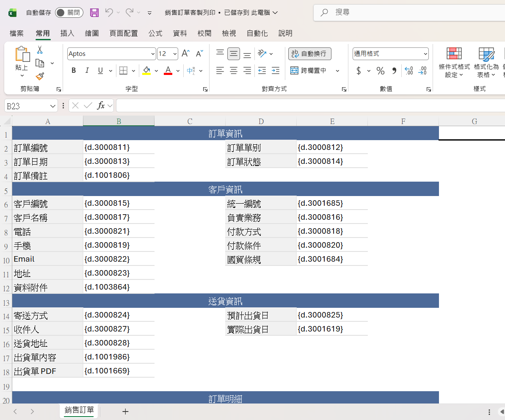Select the Format Painter brush icon
The width and height of the screenshot is (505, 420).
click(40, 76)
